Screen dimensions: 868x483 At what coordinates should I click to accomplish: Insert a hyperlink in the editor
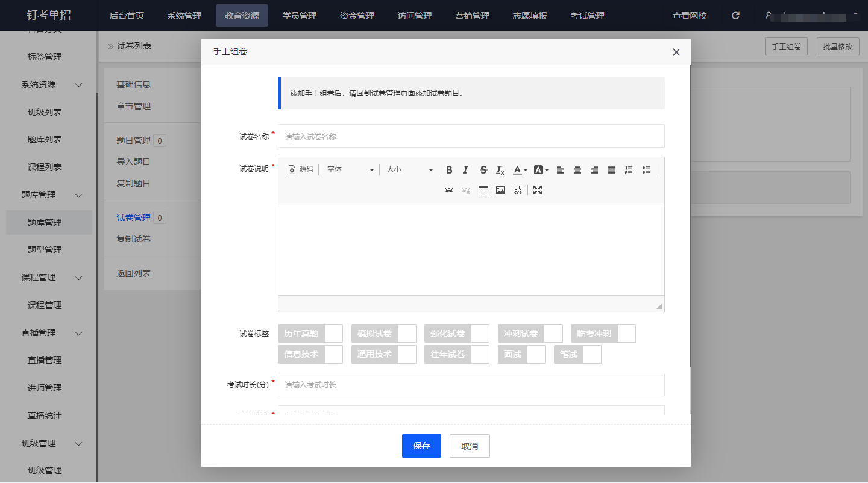pos(448,190)
